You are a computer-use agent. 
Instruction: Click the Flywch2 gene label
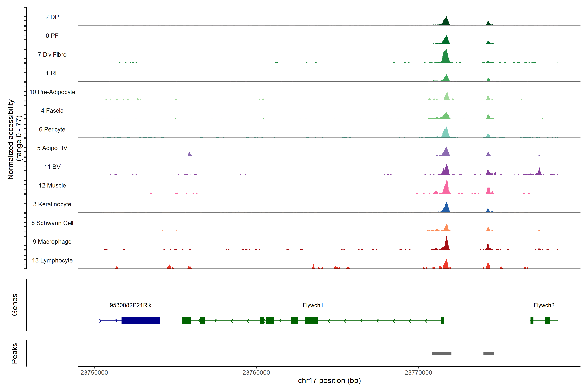[544, 305]
